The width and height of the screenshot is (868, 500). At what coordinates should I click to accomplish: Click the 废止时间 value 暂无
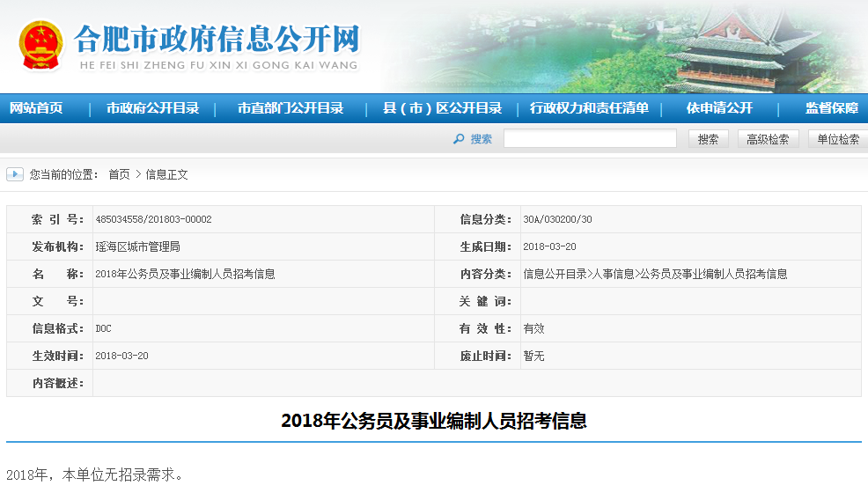click(533, 356)
